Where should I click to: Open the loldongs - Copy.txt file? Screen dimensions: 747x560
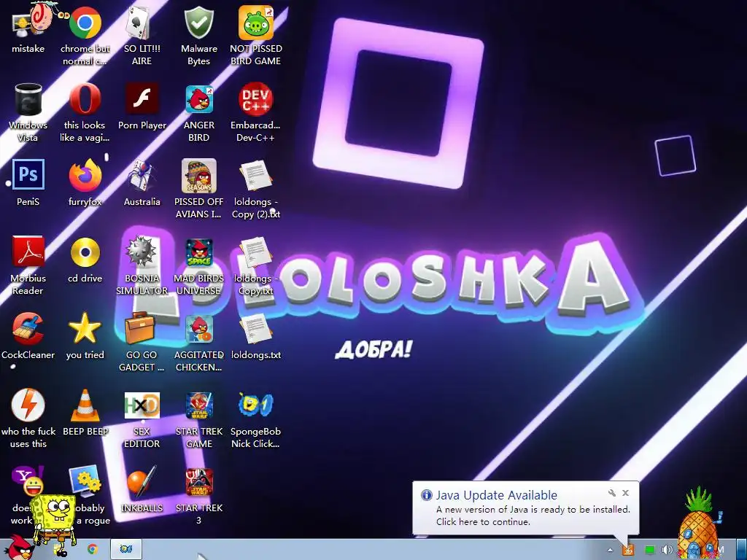point(256,252)
